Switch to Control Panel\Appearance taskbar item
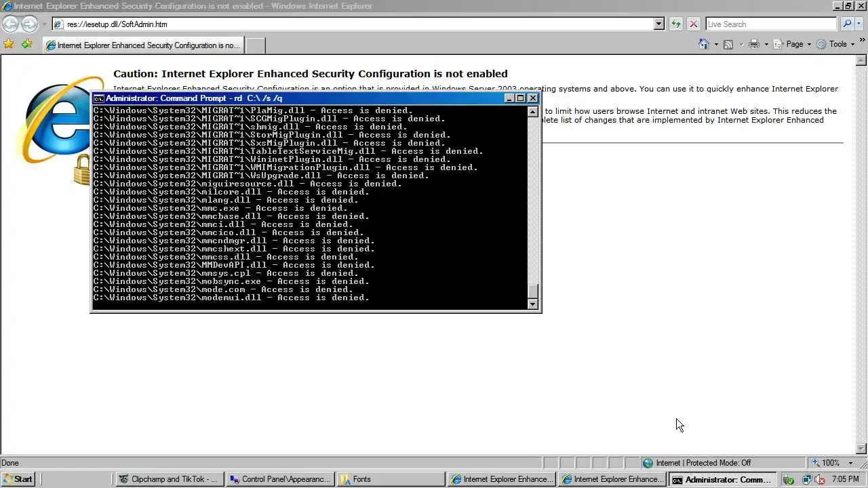 tap(280, 479)
